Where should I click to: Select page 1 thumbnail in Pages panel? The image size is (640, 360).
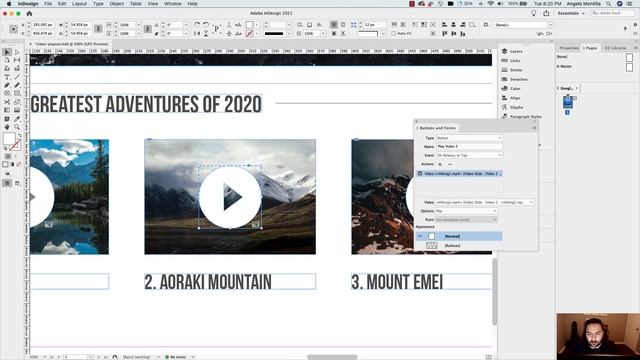(x=568, y=102)
